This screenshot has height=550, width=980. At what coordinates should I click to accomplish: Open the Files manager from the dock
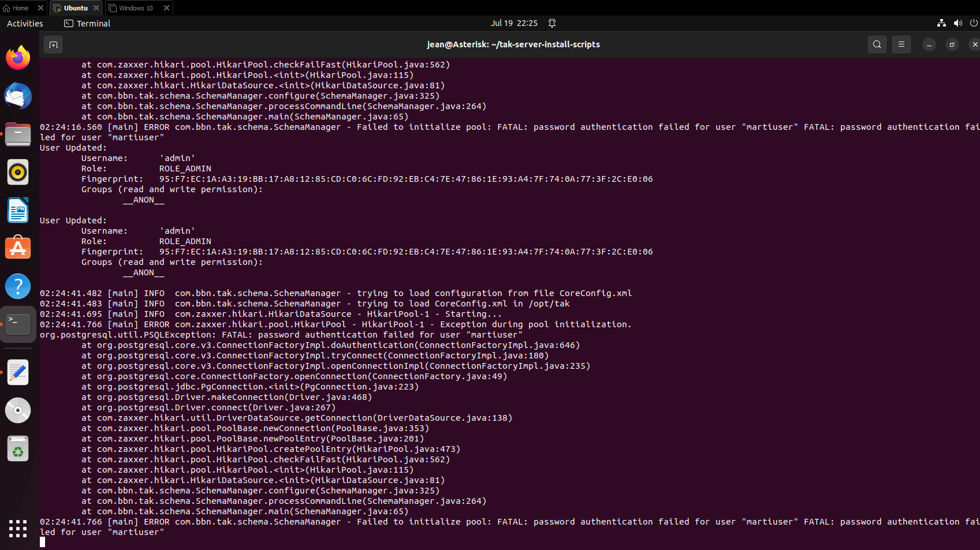pyautogui.click(x=18, y=134)
